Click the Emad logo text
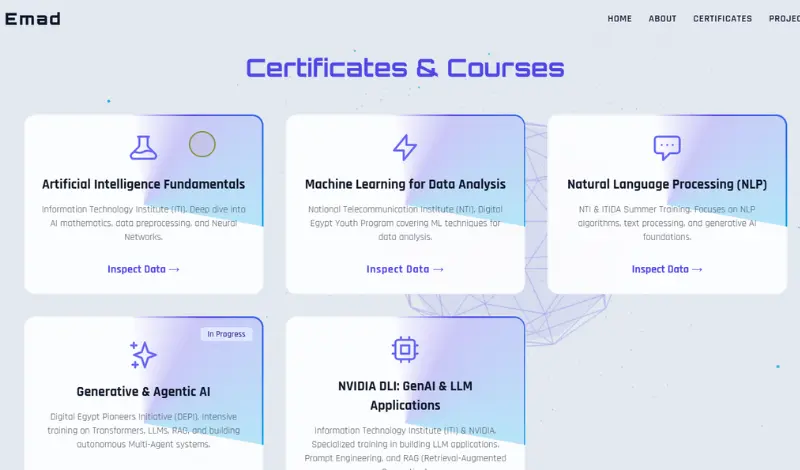800x470 pixels. coord(33,19)
